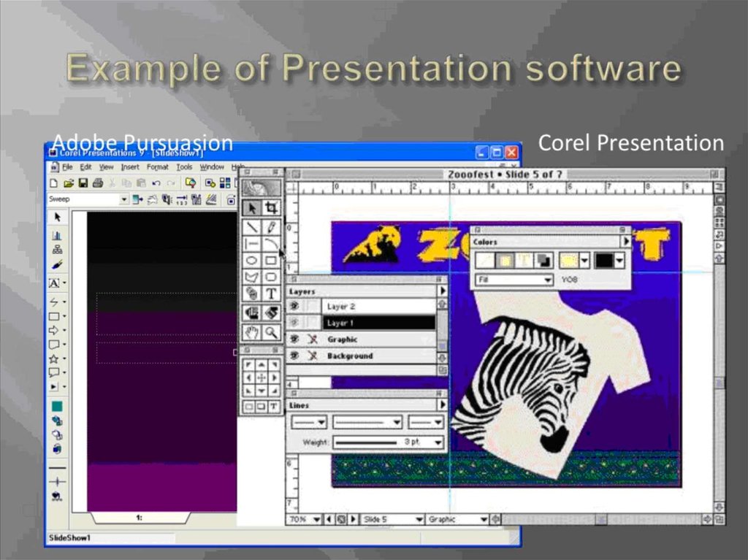Select Layer 1 in Layers panel
748x560 pixels.
tap(378, 323)
